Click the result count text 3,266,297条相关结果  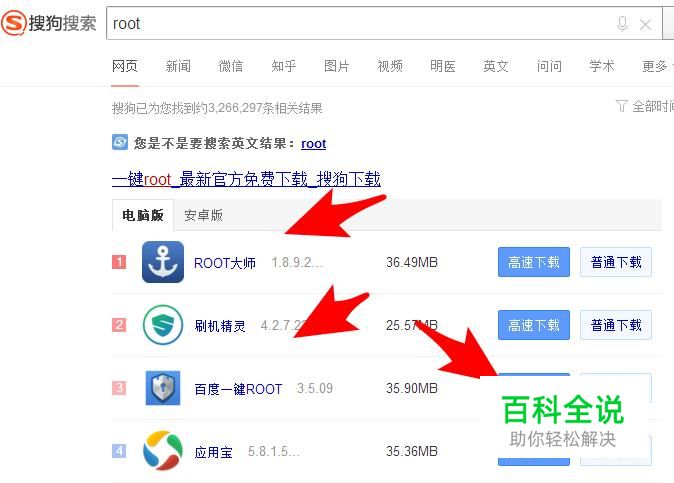[x=265, y=108]
